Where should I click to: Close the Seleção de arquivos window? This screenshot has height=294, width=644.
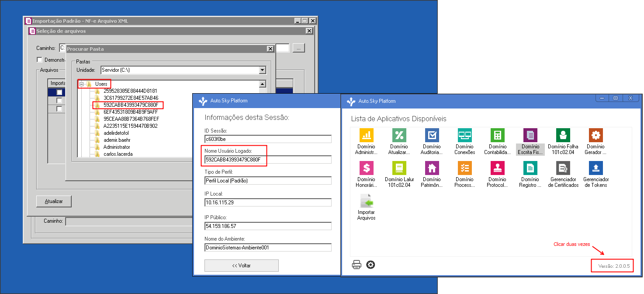(309, 31)
